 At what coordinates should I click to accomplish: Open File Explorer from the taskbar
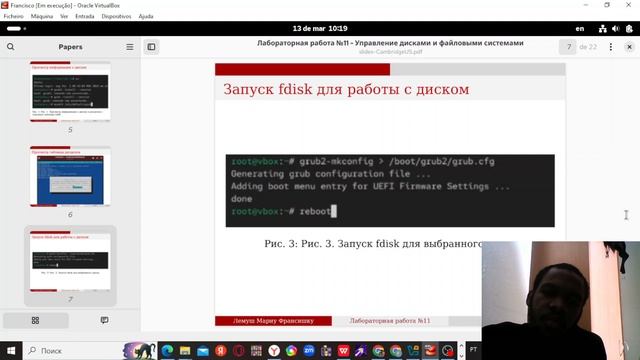tap(185, 351)
